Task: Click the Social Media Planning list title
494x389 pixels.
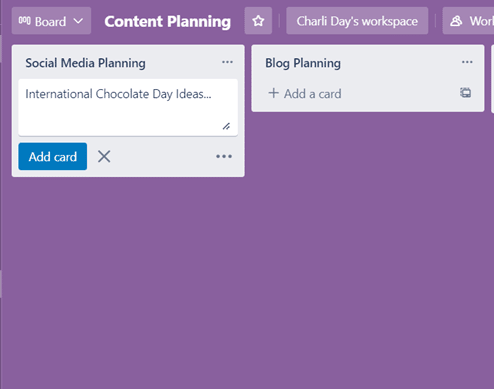Action: click(85, 63)
